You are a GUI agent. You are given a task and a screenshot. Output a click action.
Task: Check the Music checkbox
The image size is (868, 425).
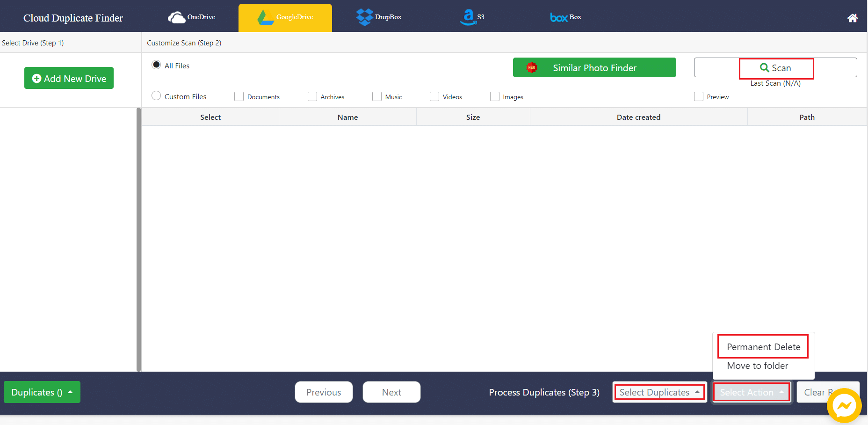click(377, 96)
